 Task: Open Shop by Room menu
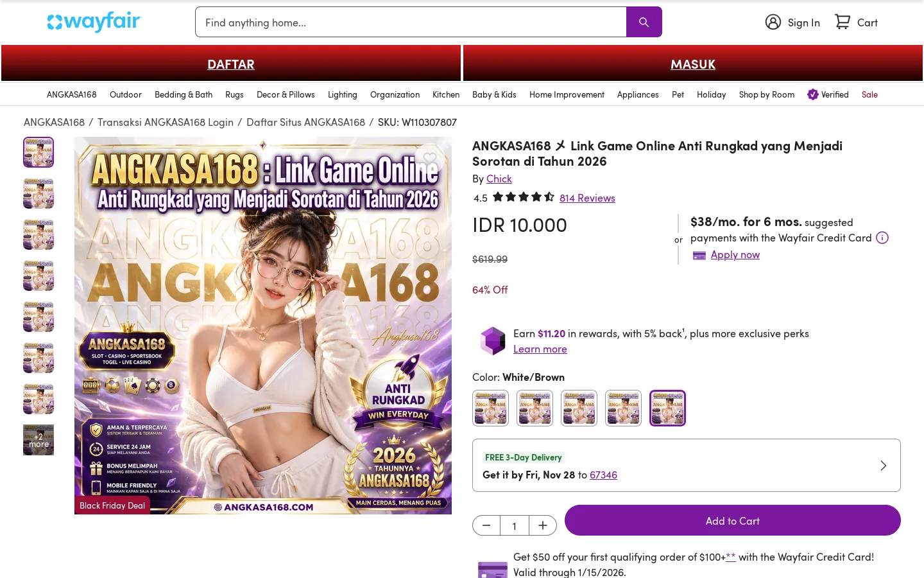pos(767,94)
